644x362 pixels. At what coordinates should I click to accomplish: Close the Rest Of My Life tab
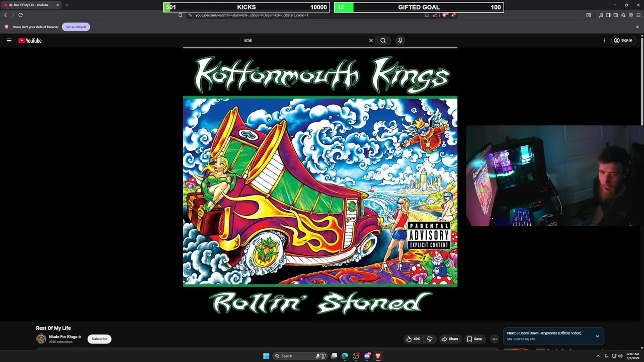(x=57, y=5)
